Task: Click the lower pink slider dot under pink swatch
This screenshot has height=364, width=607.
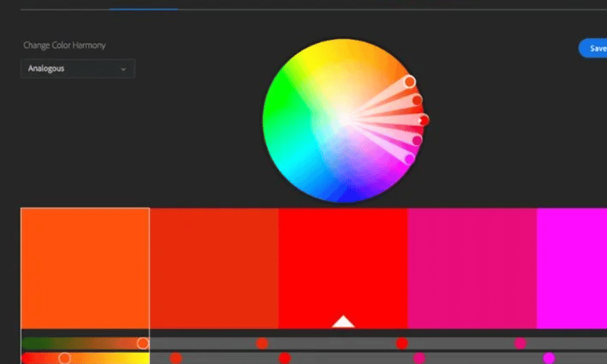Action: tap(419, 358)
